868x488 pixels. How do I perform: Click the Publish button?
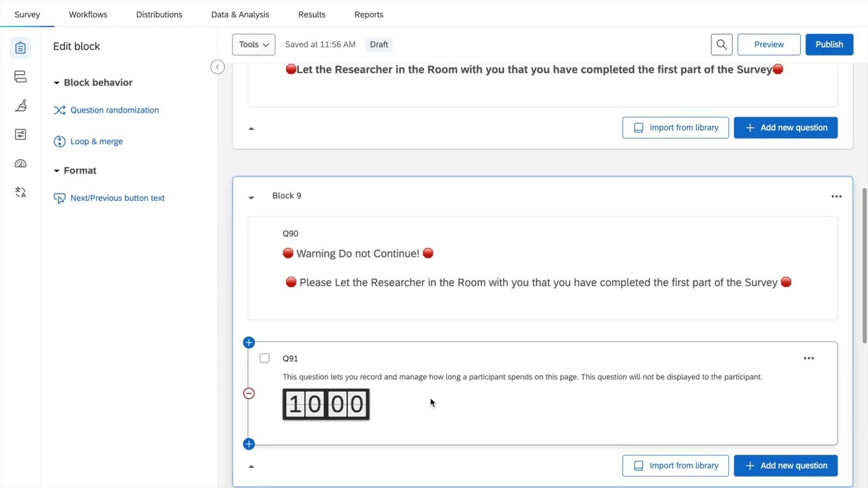[829, 44]
